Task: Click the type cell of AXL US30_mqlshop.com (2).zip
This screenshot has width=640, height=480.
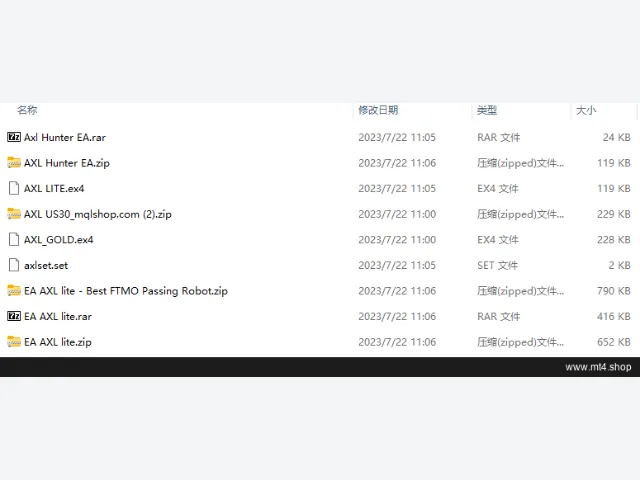Action: (x=520, y=214)
